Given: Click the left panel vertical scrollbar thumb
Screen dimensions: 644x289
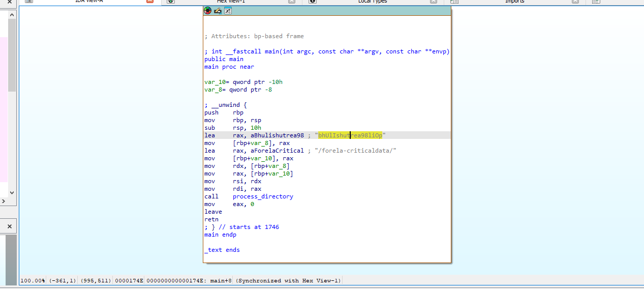Looking at the screenshot, I should 12,55.
